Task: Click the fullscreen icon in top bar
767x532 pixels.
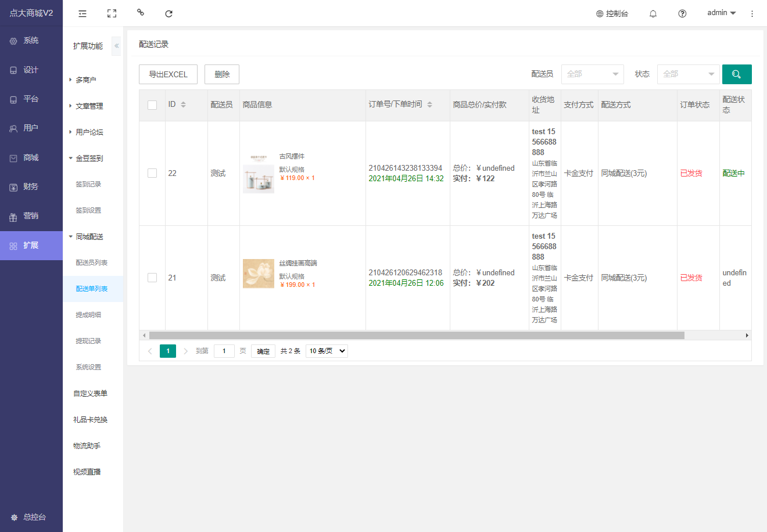Action: (x=112, y=13)
